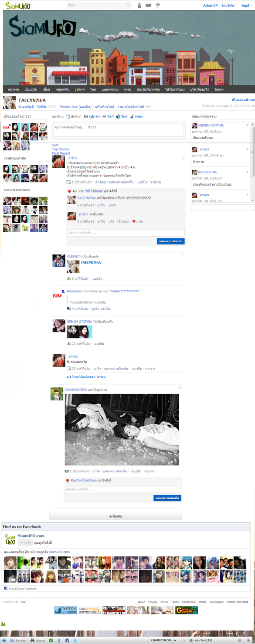Click the search magnifier icon
255x644 pixels.
[x=128, y=5]
